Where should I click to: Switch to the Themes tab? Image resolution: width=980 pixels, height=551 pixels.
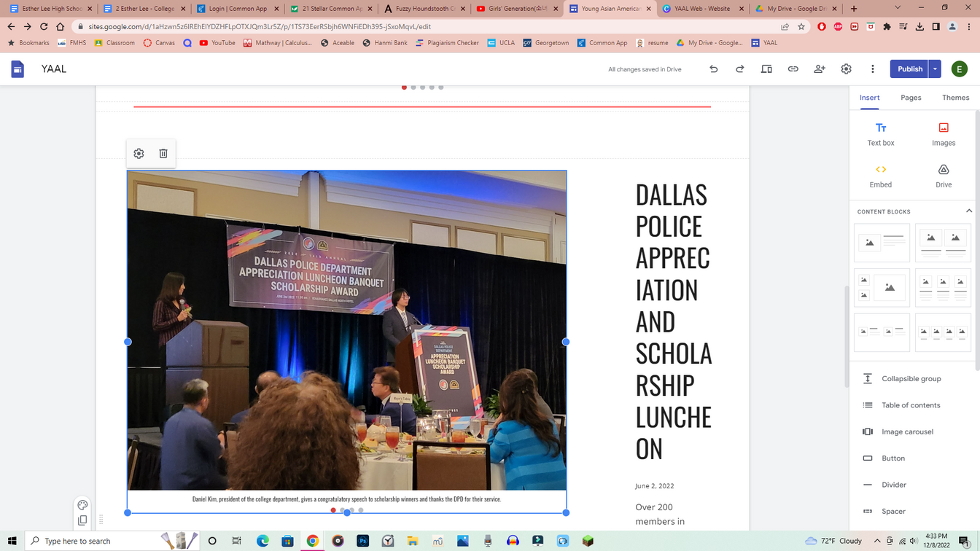(955, 98)
